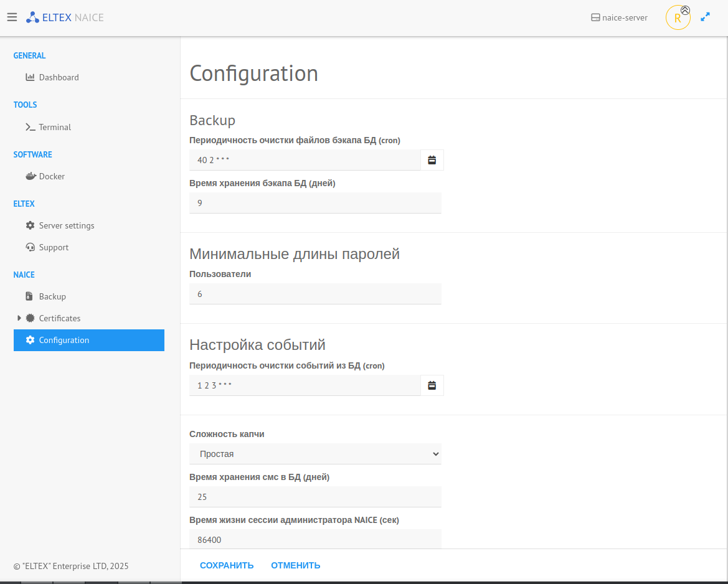This screenshot has height=584, width=728.
Task: Go to Terminal in the sidebar
Action: [x=55, y=127]
